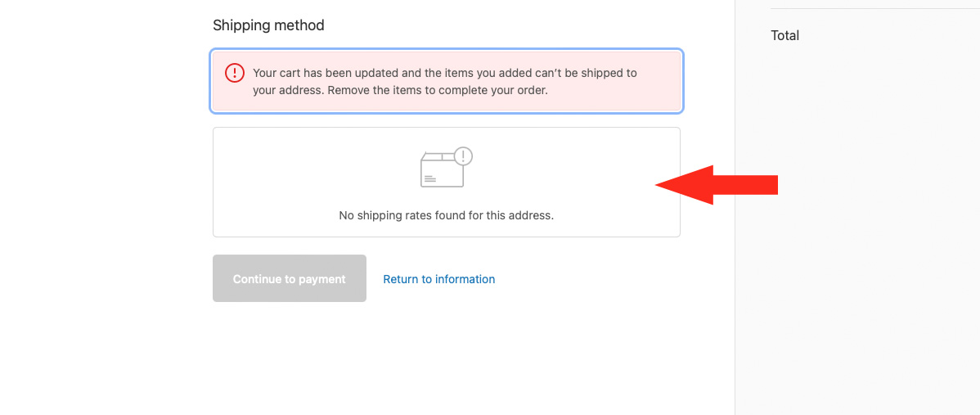Click the red exclamation alert icon
Screen dimensions: 980x415
[x=235, y=73]
